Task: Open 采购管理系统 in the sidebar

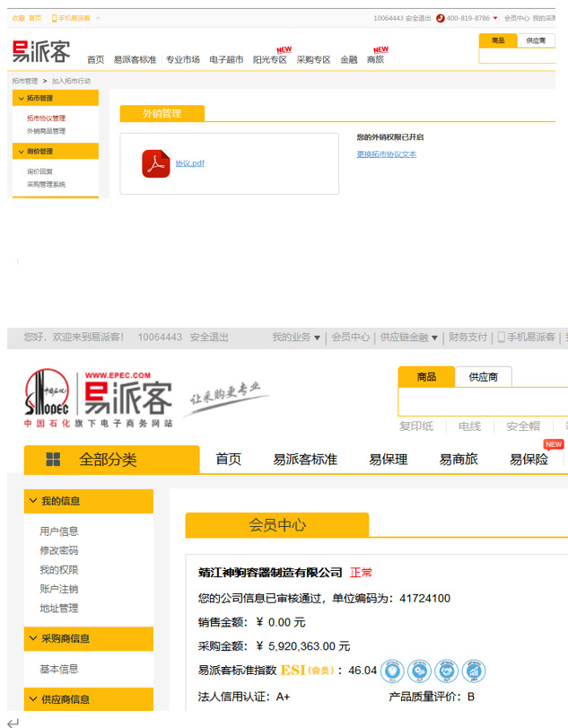Action: click(x=46, y=184)
